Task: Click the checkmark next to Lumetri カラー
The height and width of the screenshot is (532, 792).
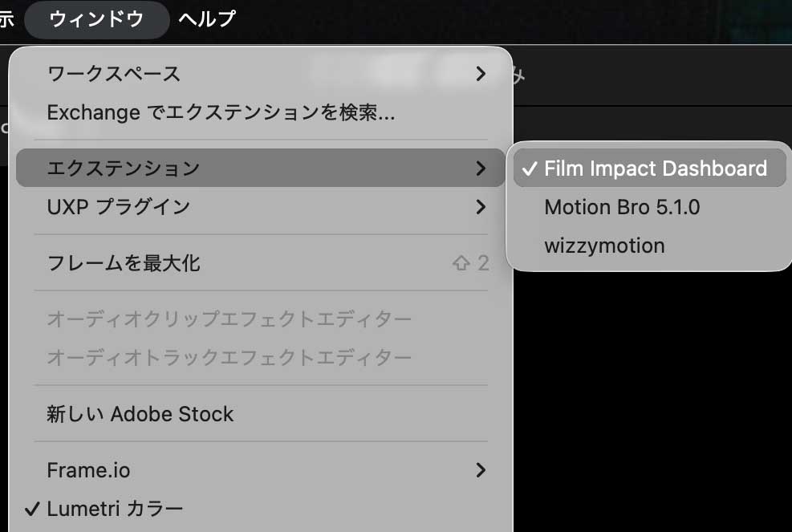Action: tap(33, 506)
